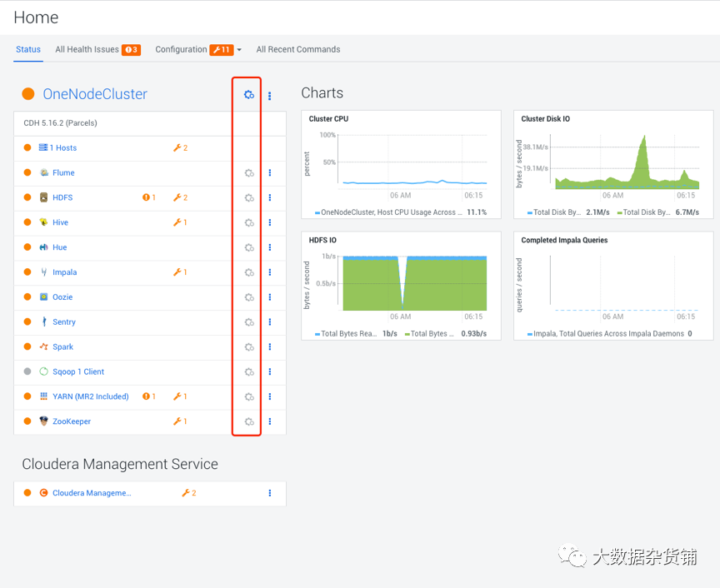This screenshot has width=720, height=588.
Task: Click the gear icon in the Flume row
Action: 248,173
